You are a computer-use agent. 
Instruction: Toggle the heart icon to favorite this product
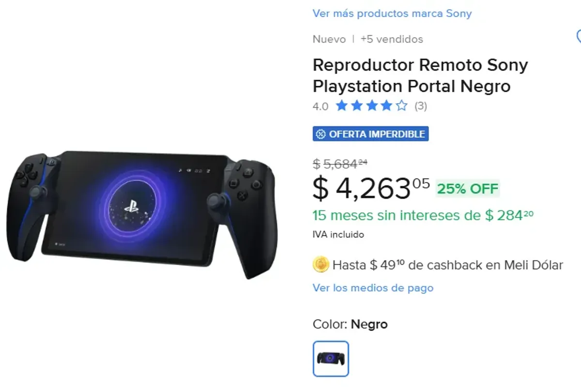579,35
